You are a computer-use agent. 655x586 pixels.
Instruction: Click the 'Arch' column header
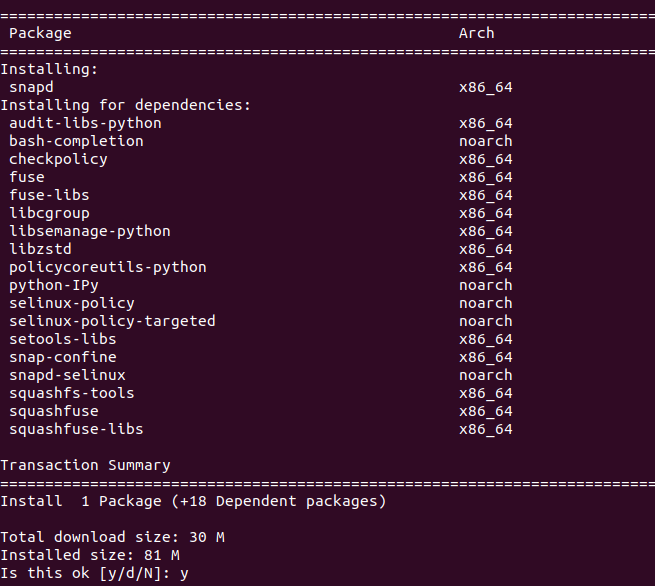477,33
